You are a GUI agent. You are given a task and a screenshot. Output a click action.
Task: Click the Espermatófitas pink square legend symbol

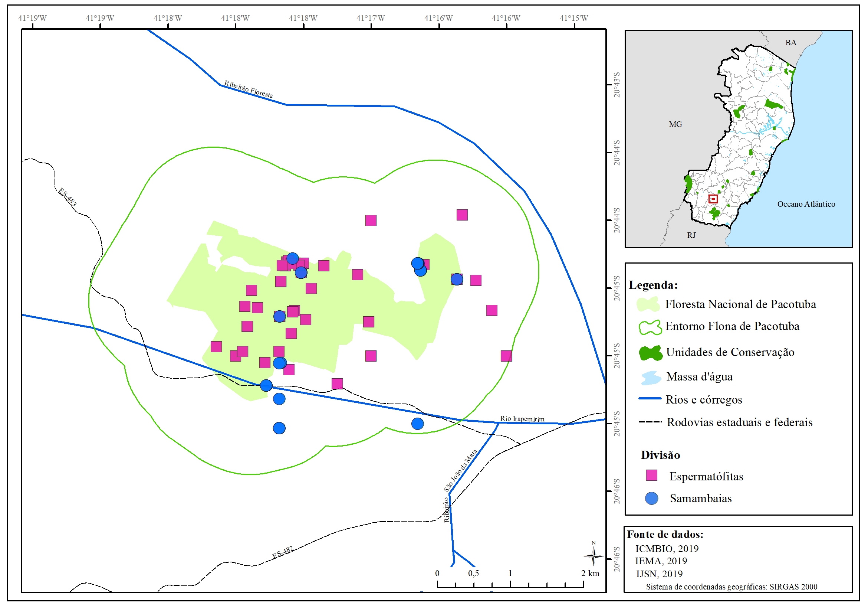(651, 475)
